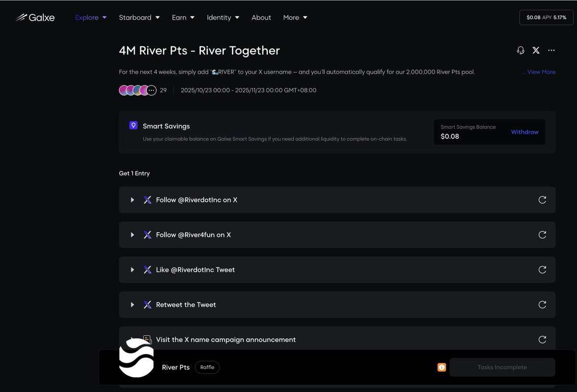Image resolution: width=577 pixels, height=392 pixels.
Task: Refresh the Like @RiverdotInc Tweet task
Action: (542, 270)
